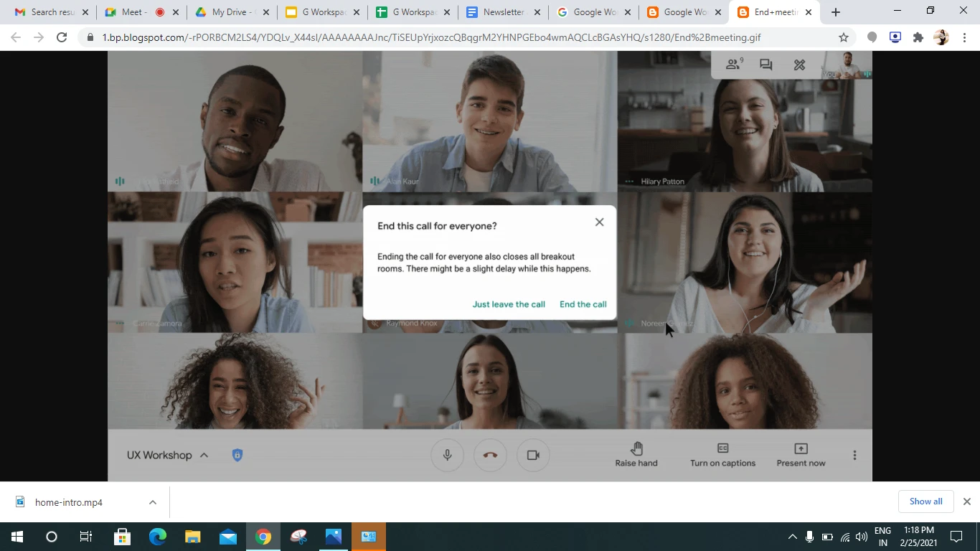Hang up using the red end-call icon
This screenshot has width=980, height=551.
pyautogui.click(x=490, y=455)
